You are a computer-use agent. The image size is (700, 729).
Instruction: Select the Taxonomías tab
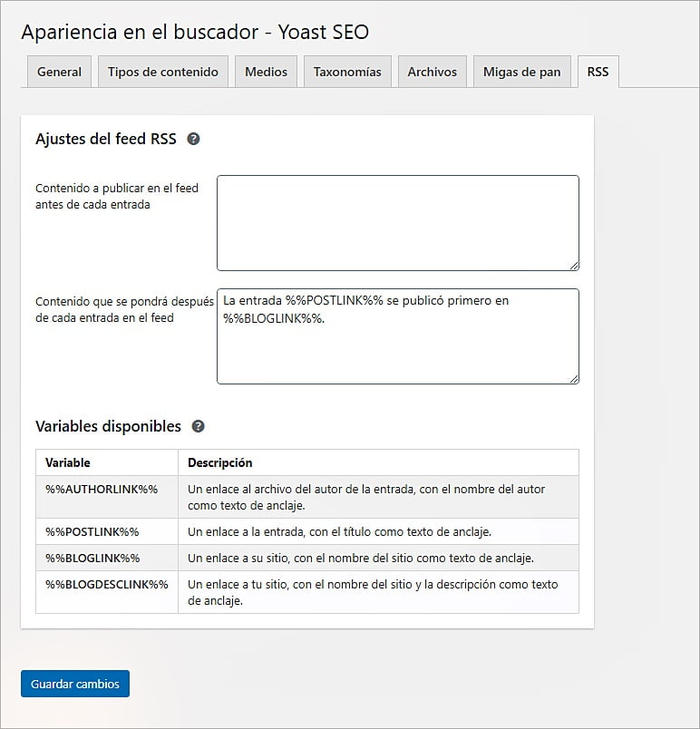click(x=347, y=73)
